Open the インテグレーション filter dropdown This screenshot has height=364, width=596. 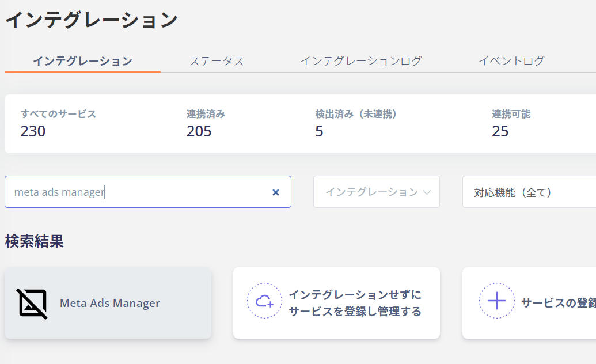coord(376,192)
